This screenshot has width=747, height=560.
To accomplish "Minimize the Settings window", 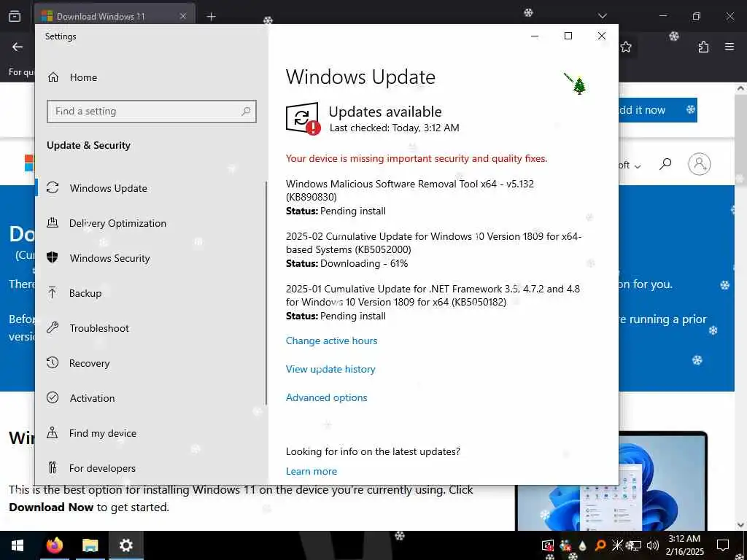I will 535,36.
